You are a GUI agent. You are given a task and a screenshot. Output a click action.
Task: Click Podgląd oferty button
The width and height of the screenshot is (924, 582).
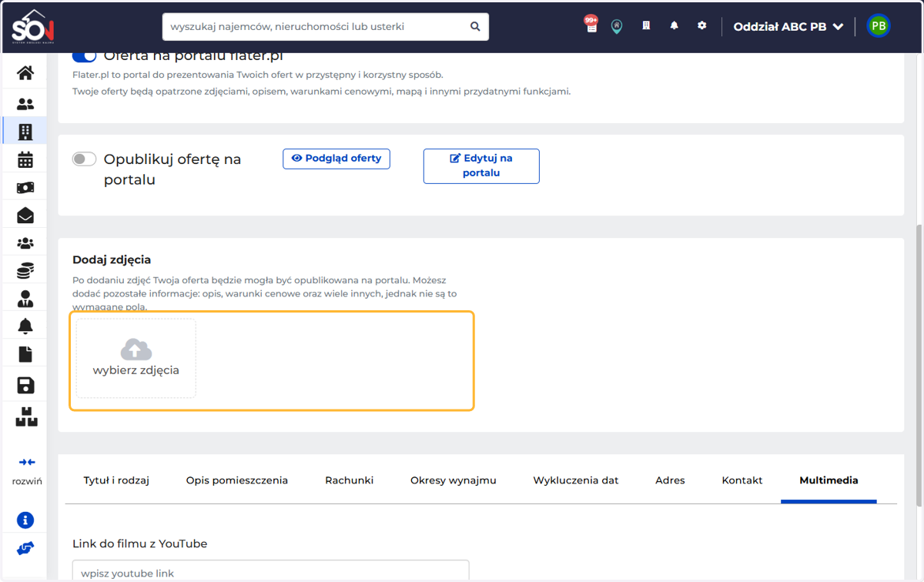[x=336, y=159]
